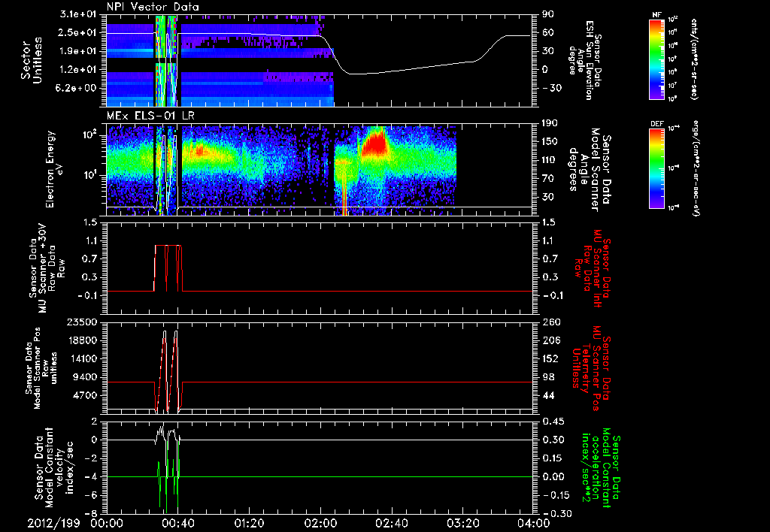Viewport: 770px width, 532px height.
Task: Click the "MU Scanner +30V Raw Data" axis label
Action: coord(47,268)
